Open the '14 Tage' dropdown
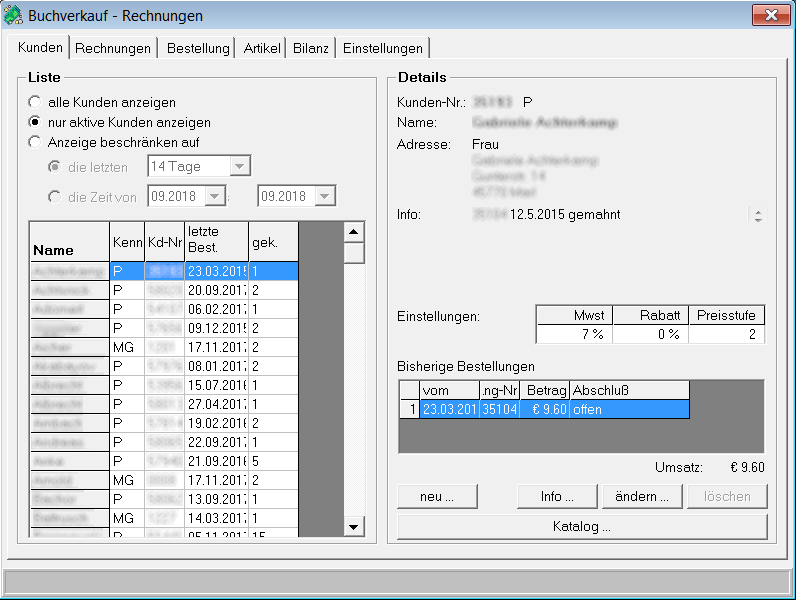 (x=239, y=167)
